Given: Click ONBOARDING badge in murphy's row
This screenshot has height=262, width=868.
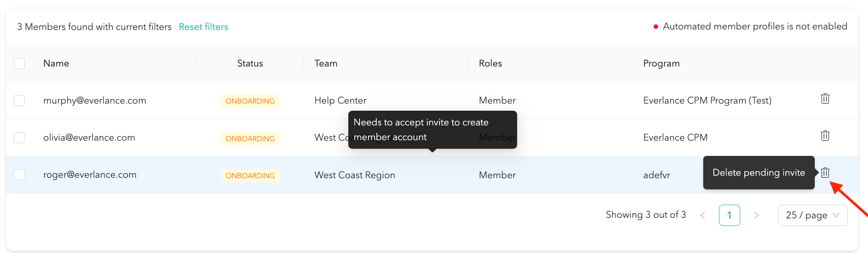Looking at the screenshot, I should click(x=250, y=101).
